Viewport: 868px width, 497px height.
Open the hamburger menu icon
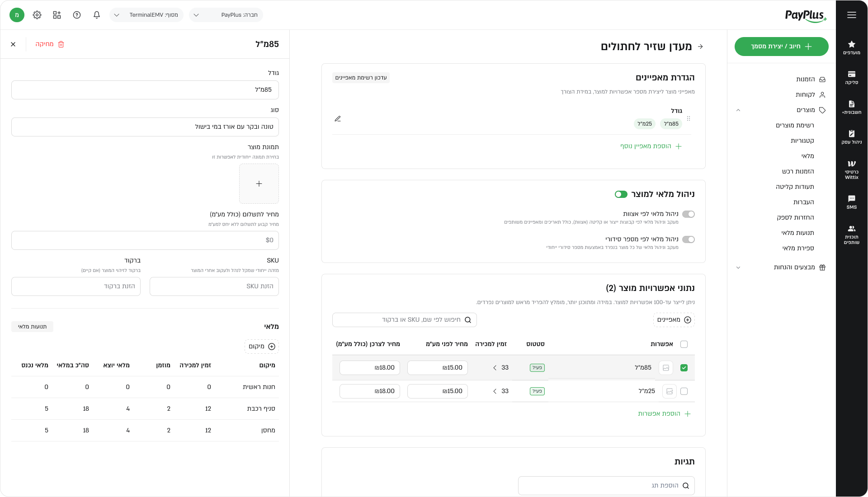coord(851,15)
